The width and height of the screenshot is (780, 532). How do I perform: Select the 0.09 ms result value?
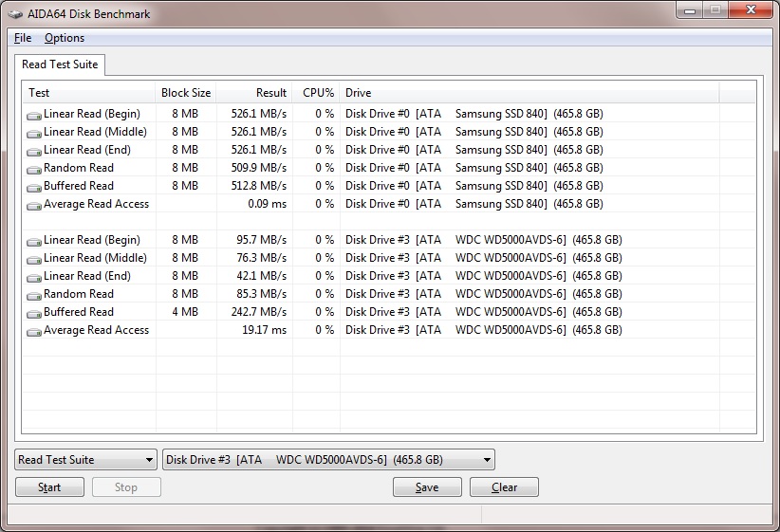268,204
